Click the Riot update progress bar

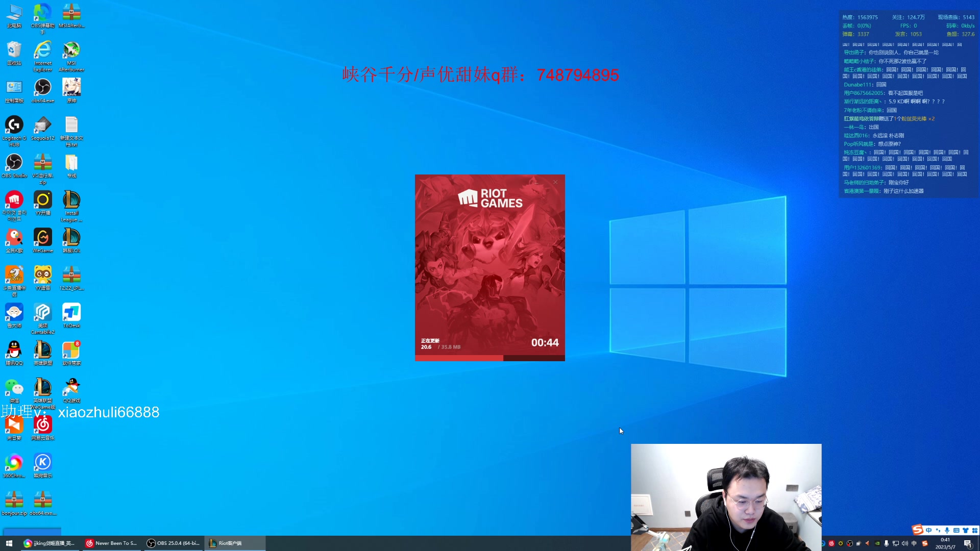tap(489, 358)
